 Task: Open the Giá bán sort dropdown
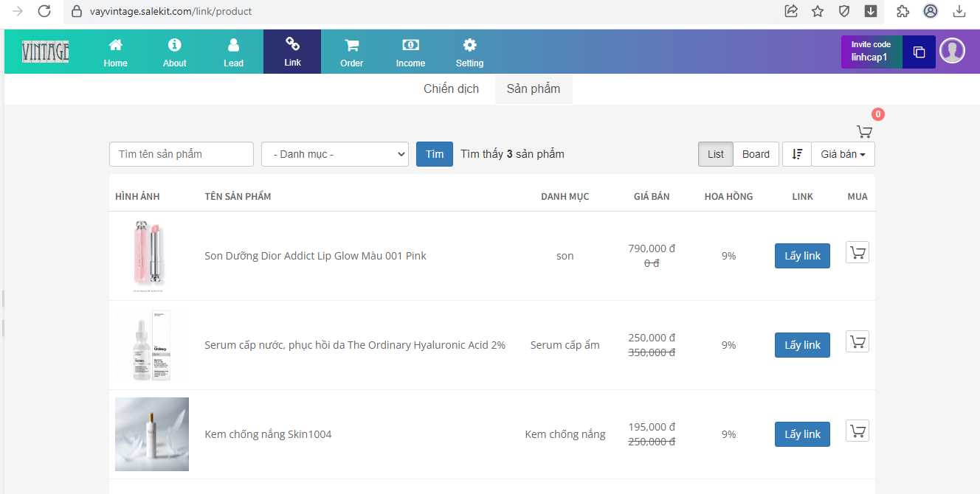pyautogui.click(x=843, y=154)
